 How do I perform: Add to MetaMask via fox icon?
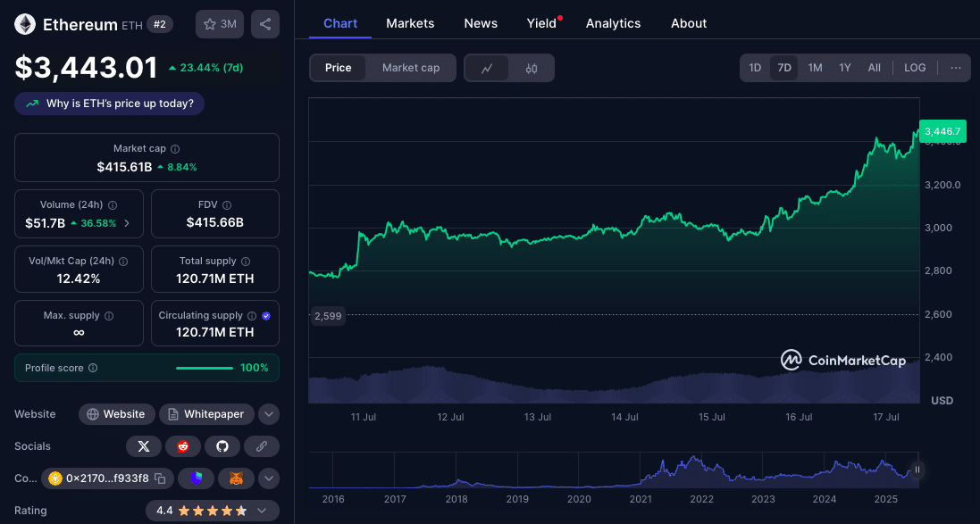pyautogui.click(x=236, y=478)
